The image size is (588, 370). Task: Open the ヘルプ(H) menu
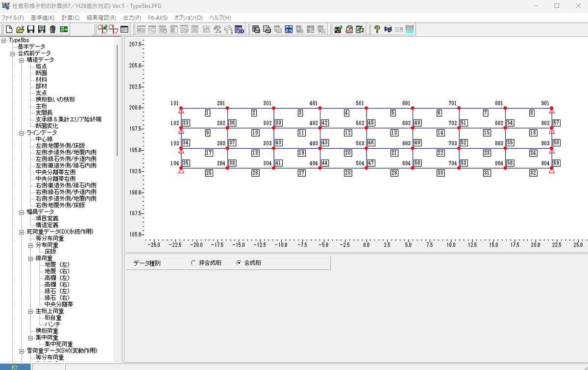tap(220, 18)
